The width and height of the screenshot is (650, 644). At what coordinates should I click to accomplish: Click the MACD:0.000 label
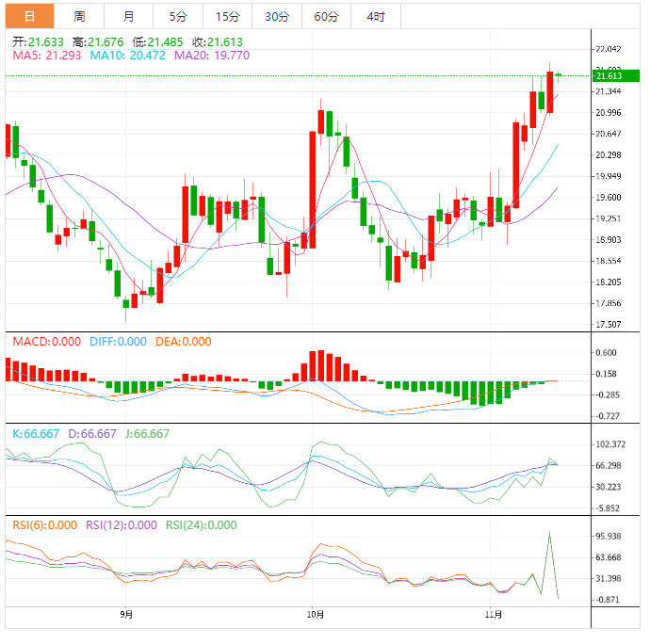(47, 342)
